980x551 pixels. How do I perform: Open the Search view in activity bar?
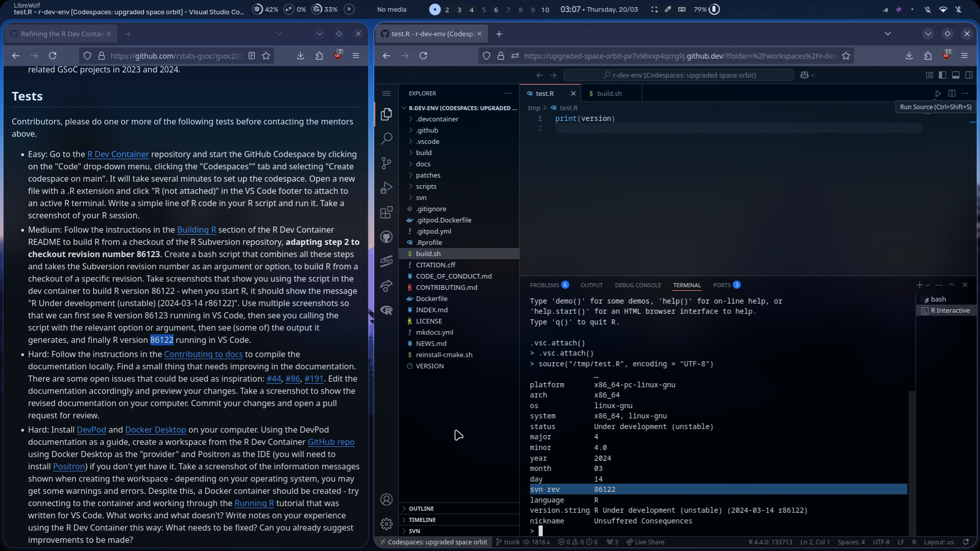pyautogui.click(x=386, y=138)
